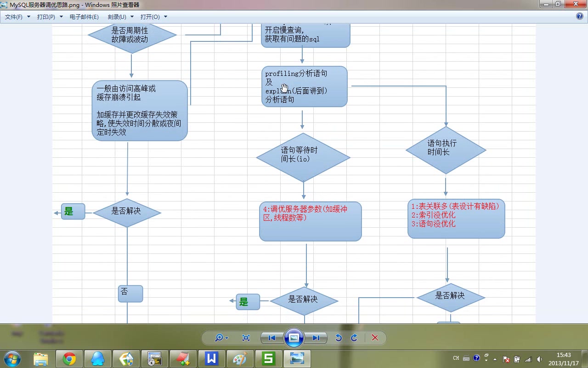Open the WPS Writer W taskbar icon
588x368 pixels.
(x=211, y=358)
